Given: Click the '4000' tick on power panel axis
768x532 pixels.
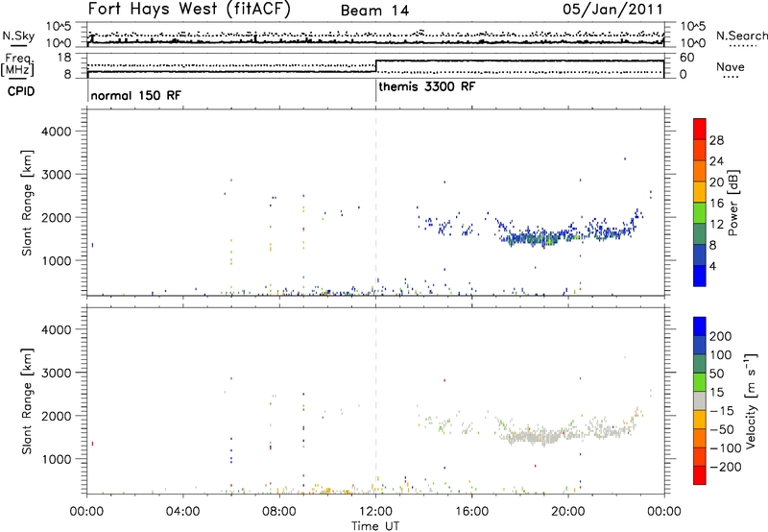Looking at the screenshot, I should click(57, 132).
